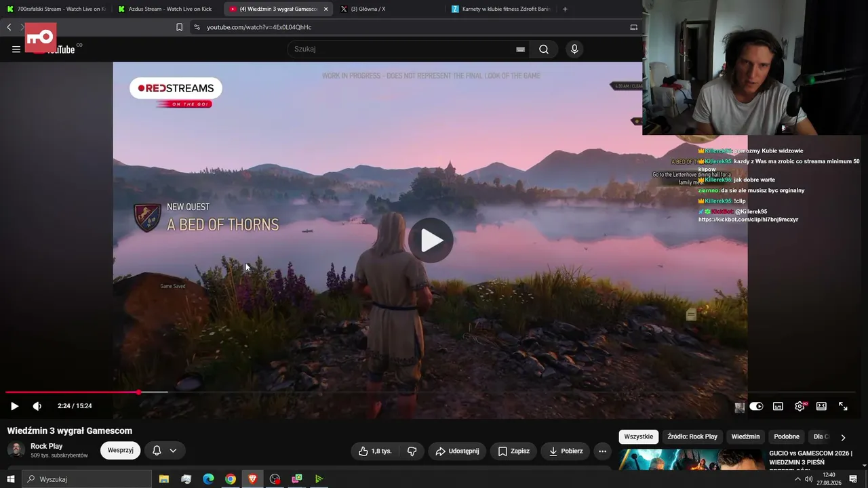Image resolution: width=868 pixels, height=488 pixels.
Task: Open site settings icon in address bar
Action: tap(197, 27)
